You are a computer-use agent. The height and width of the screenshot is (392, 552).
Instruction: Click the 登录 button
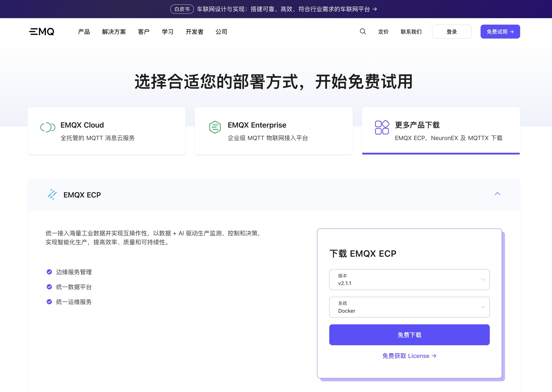452,32
